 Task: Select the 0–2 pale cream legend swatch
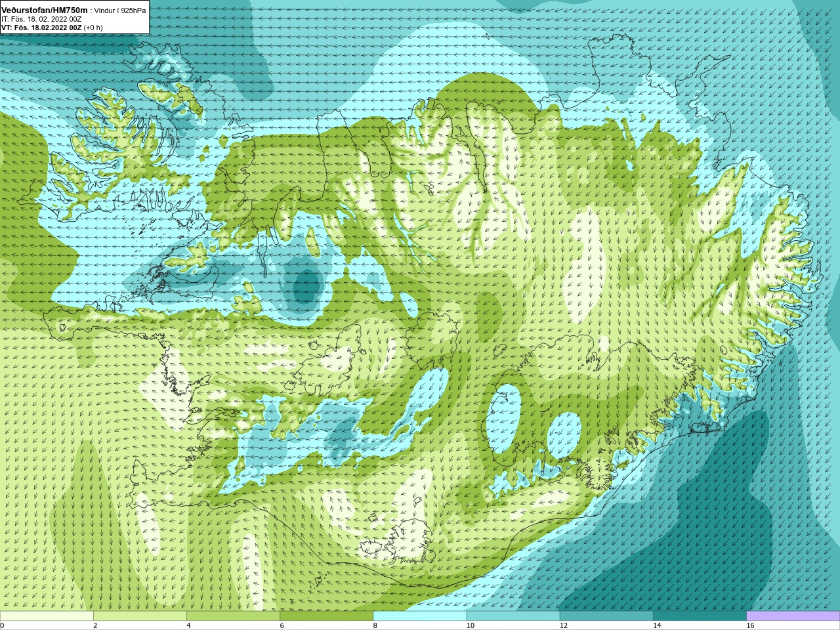[47, 616]
